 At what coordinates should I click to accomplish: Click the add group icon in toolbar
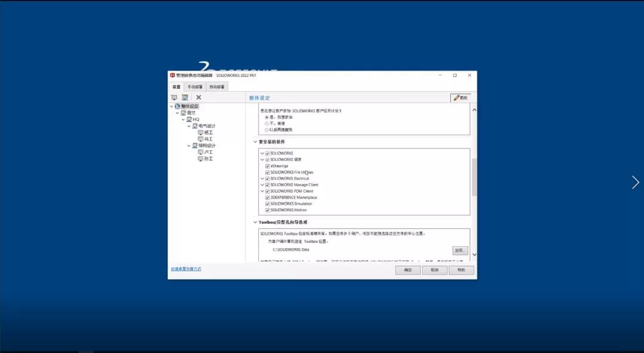click(x=185, y=97)
